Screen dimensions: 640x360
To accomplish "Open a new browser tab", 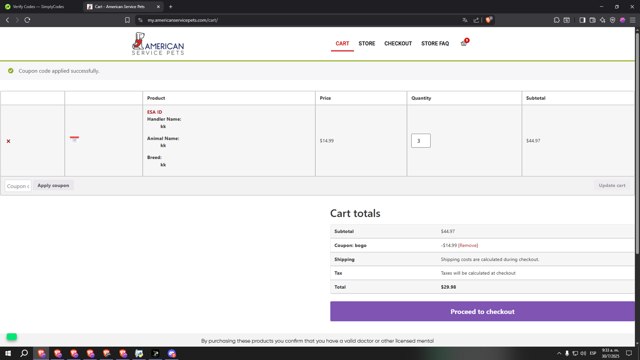I will pyautogui.click(x=171, y=7).
